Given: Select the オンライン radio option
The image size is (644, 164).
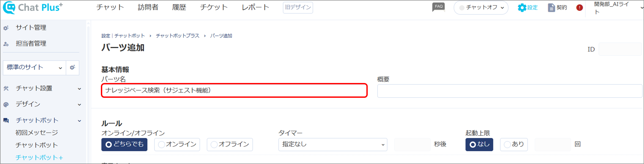Looking at the screenshot, I should click(x=177, y=144).
